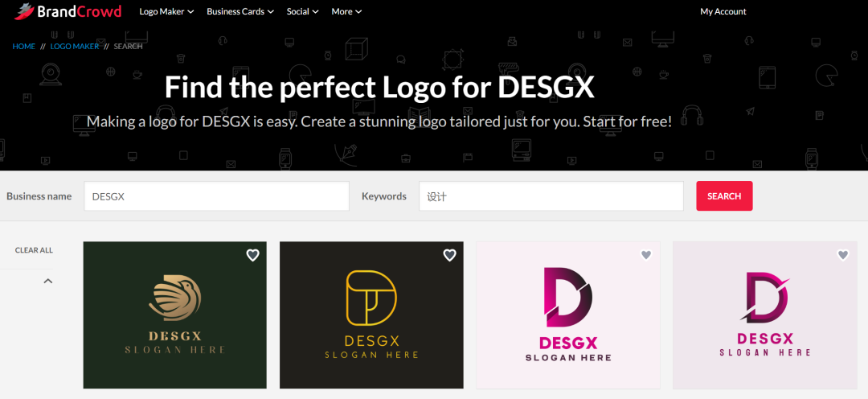
Task: Expand the Business Cards menu
Action: coord(240,11)
